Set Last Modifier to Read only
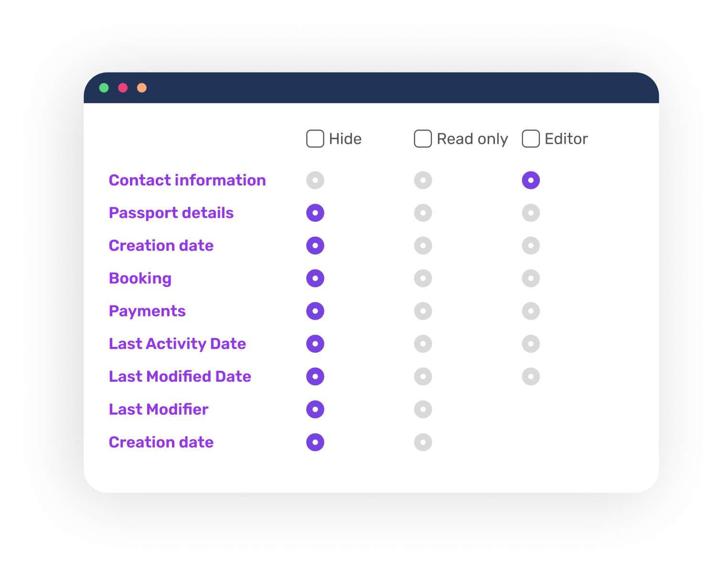728x573 pixels. coord(423,409)
